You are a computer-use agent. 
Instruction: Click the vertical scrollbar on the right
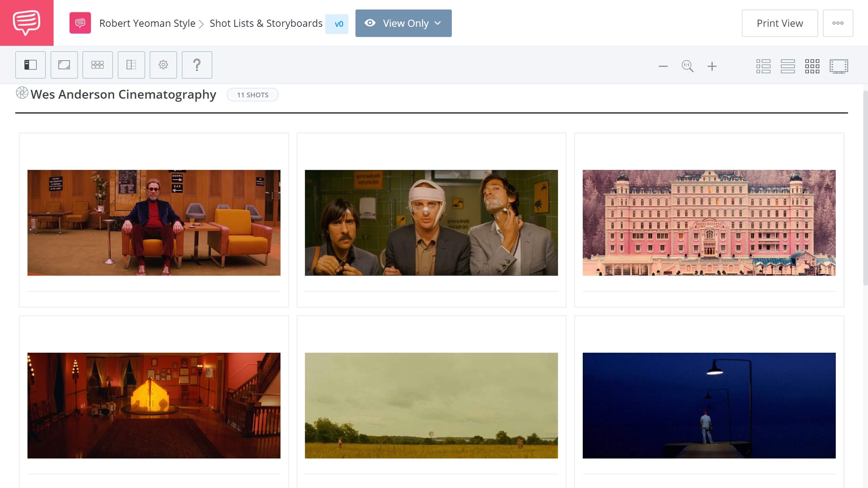coord(865,188)
